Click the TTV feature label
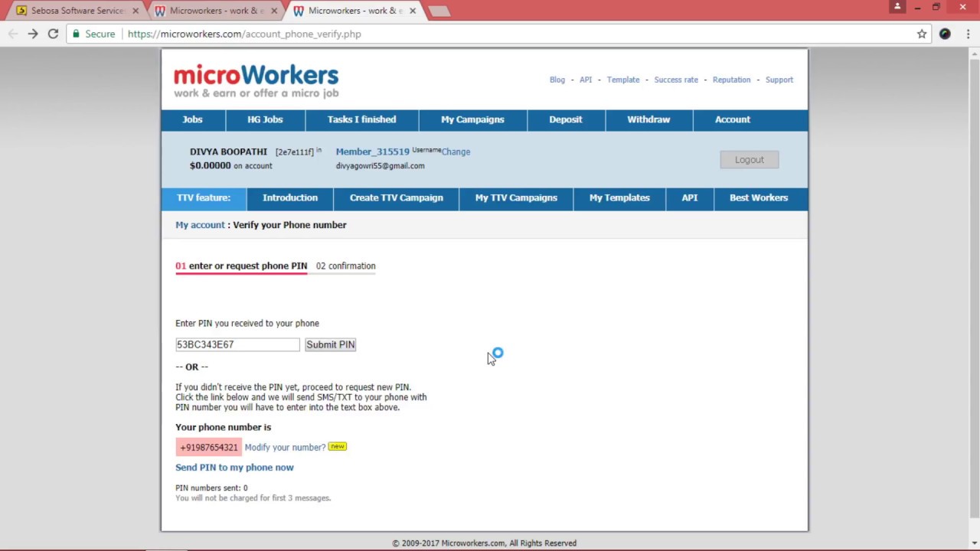 [204, 197]
